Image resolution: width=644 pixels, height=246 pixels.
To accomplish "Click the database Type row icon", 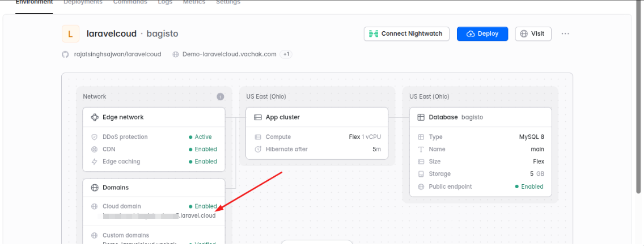I will 421,137.
